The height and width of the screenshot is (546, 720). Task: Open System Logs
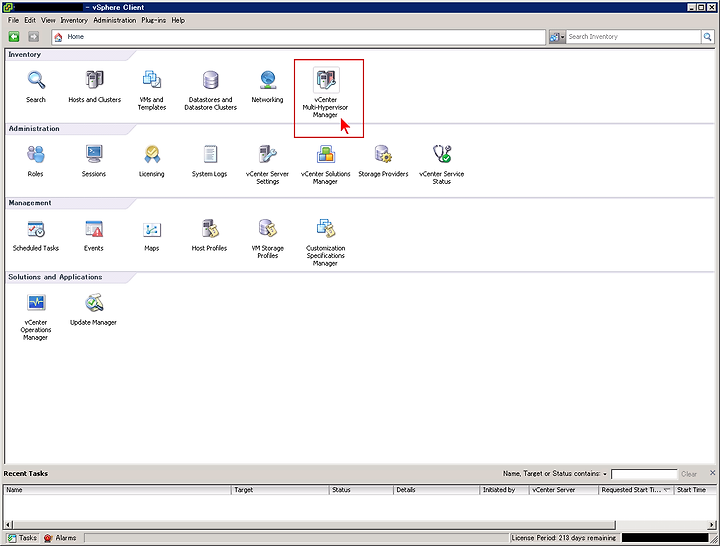click(x=210, y=155)
